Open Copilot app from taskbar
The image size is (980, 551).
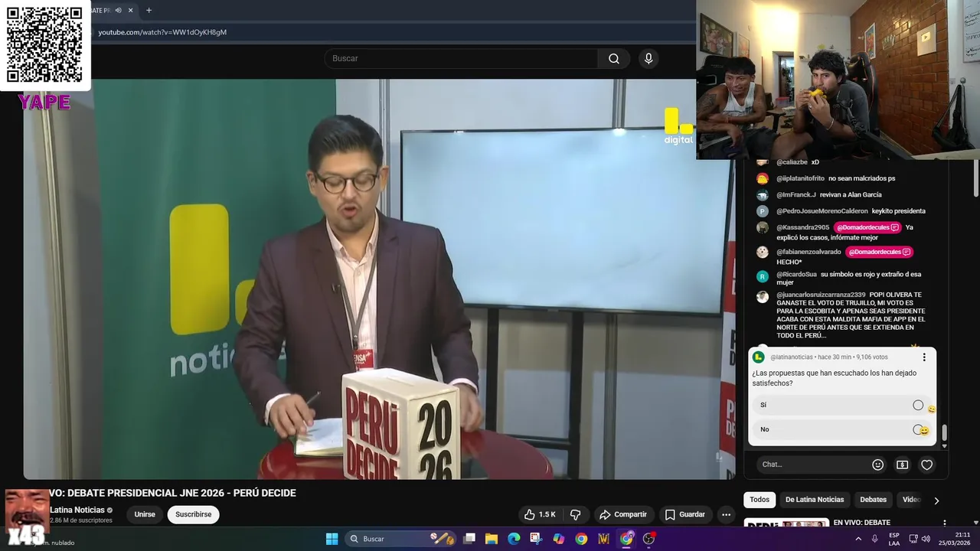(559, 539)
